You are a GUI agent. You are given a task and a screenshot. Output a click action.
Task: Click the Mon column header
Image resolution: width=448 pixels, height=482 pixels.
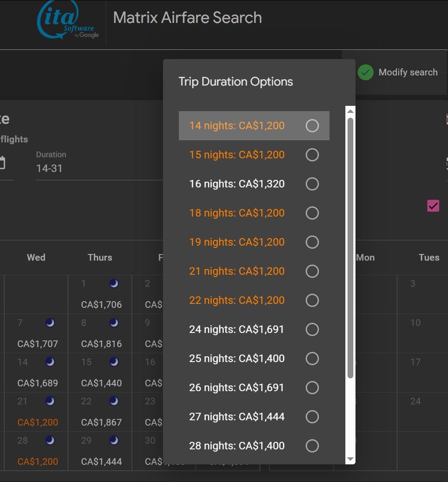365,258
